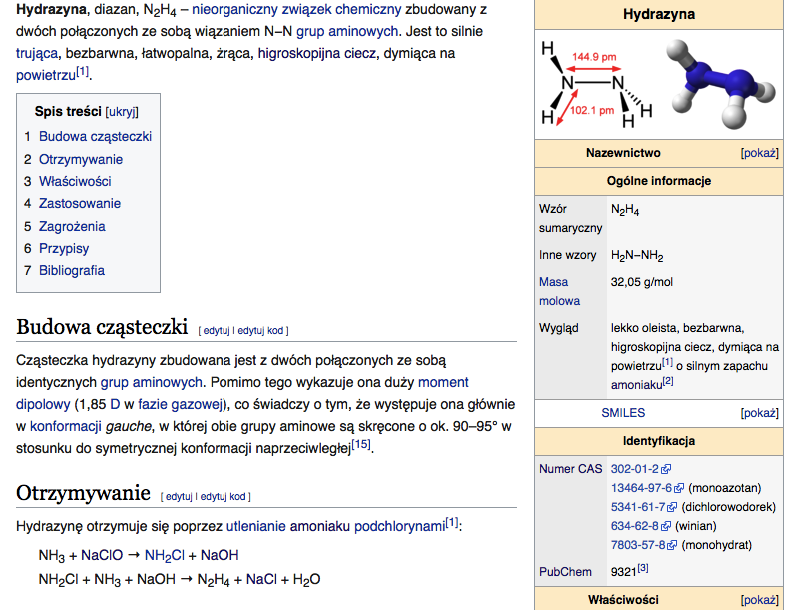The width and height of the screenshot is (788, 610).
Task: Open external link icon beside CAS 634-62-8
Action: coord(666,526)
